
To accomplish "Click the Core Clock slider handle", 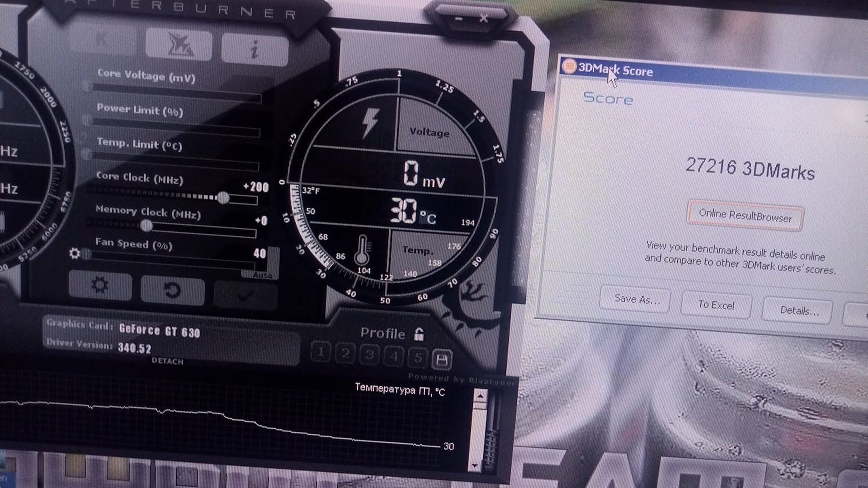I will coord(222,197).
